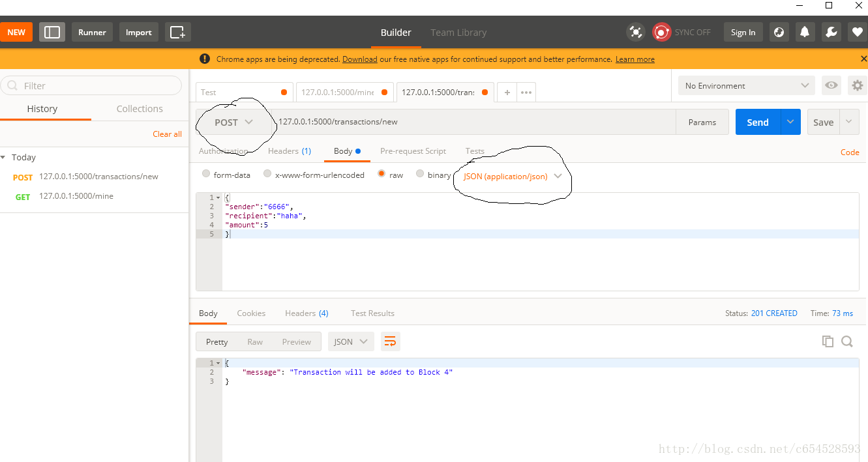
Task: Open the Pre-request Script tab
Action: click(x=413, y=151)
